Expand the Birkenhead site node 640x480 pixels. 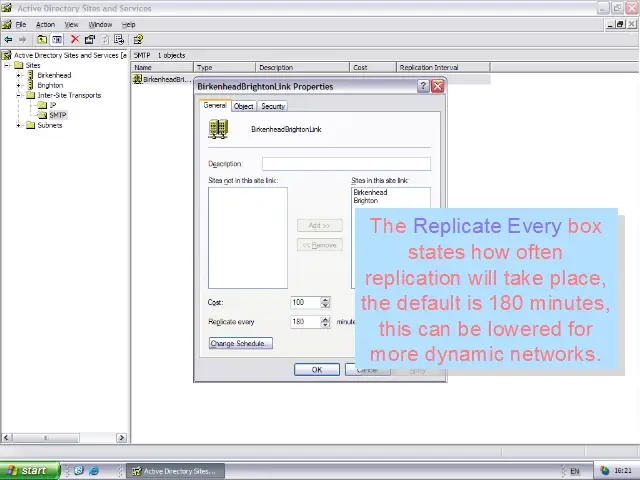click(19, 75)
